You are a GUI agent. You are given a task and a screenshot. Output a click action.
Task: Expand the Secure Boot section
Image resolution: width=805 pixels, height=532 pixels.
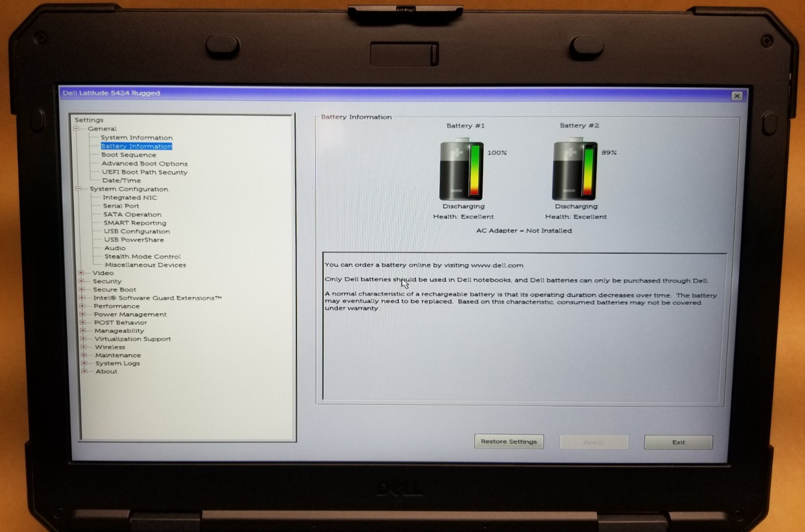pyautogui.click(x=82, y=290)
